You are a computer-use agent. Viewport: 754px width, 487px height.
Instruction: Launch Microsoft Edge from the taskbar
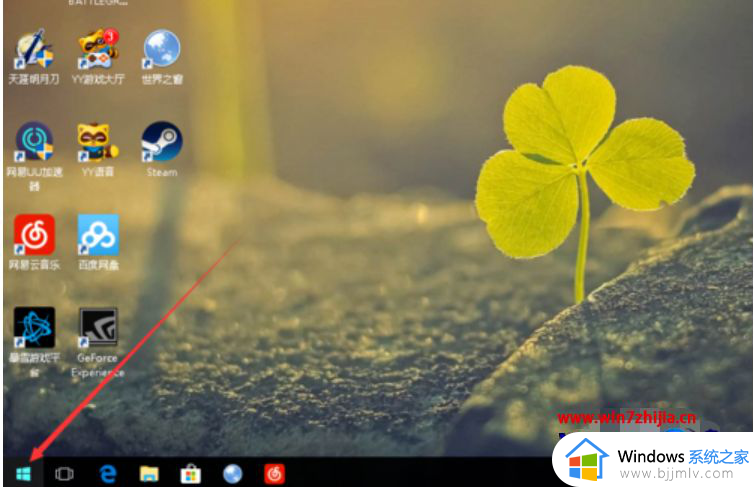(108, 474)
